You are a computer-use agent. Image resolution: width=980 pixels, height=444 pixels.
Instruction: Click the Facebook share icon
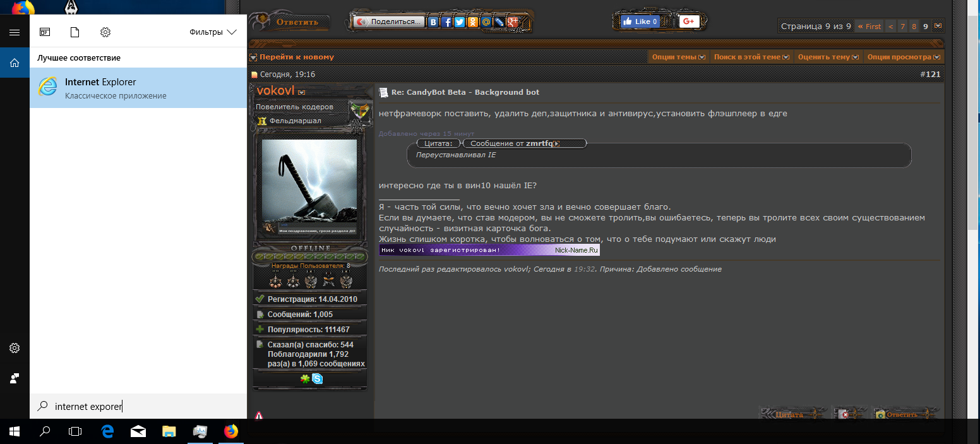coord(446,22)
